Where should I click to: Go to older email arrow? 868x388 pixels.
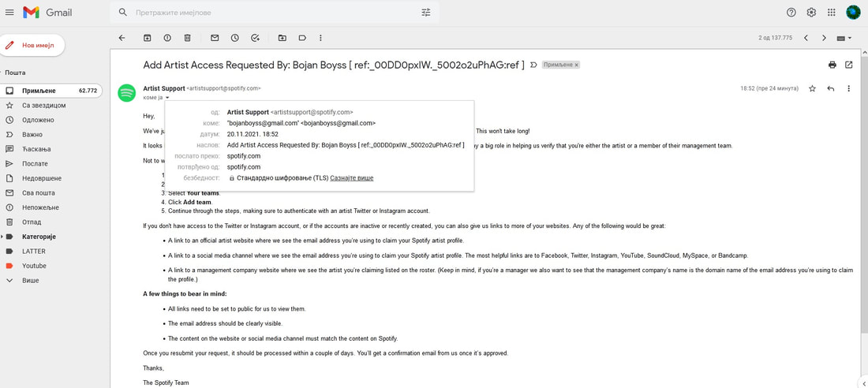824,38
